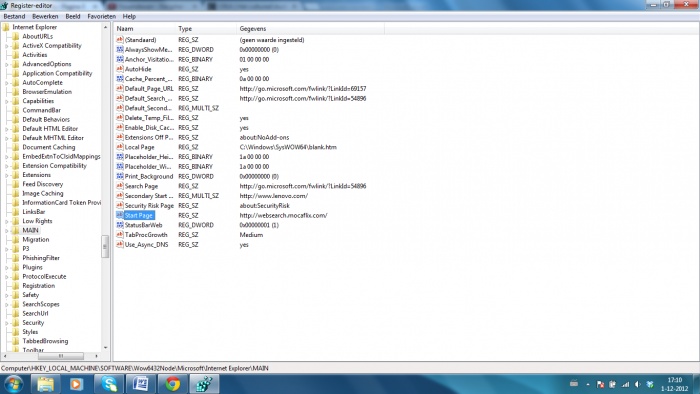Show hidden tray icons arrow
The height and width of the screenshot is (394, 700).
click(588, 384)
